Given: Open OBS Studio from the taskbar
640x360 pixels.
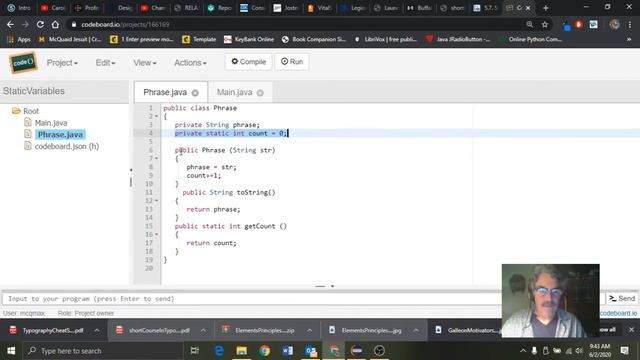Looking at the screenshot, I should pos(379,351).
